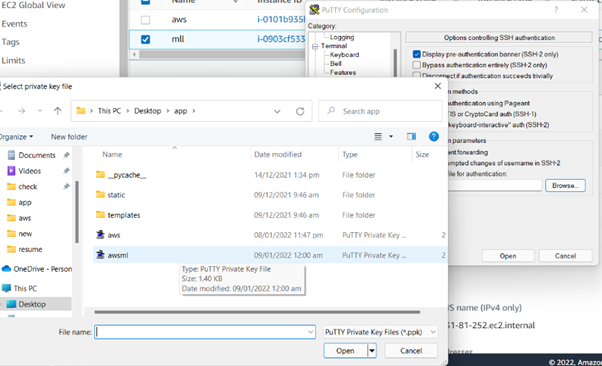Expand the view options dropdown arrow
The height and width of the screenshot is (366, 602).
click(x=391, y=136)
